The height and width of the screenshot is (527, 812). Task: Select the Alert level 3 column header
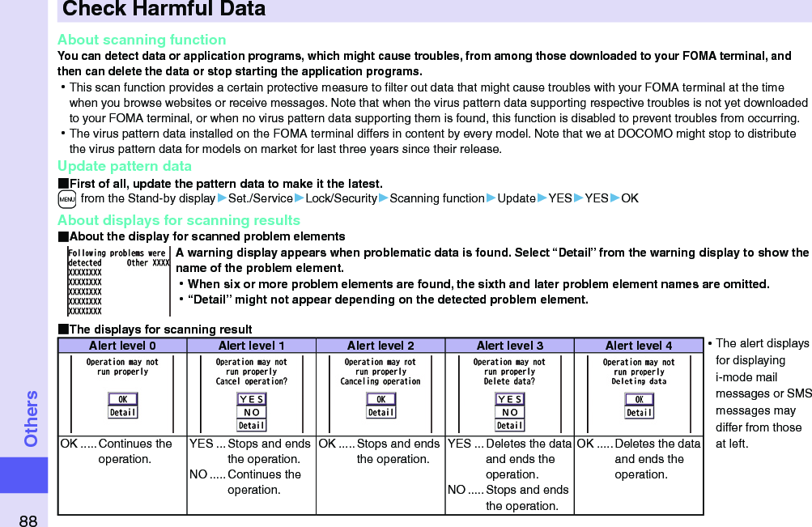pos(509,345)
